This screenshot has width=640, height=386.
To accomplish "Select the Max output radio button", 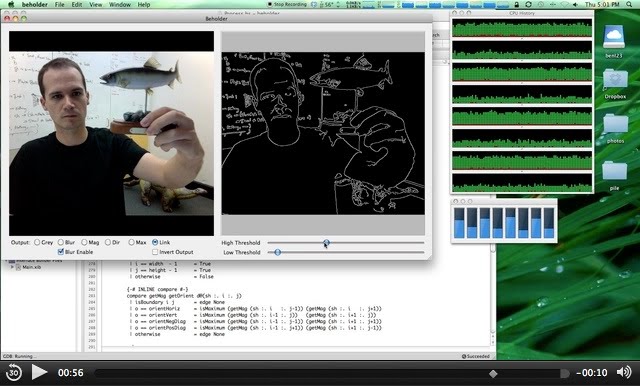I will coord(131,242).
